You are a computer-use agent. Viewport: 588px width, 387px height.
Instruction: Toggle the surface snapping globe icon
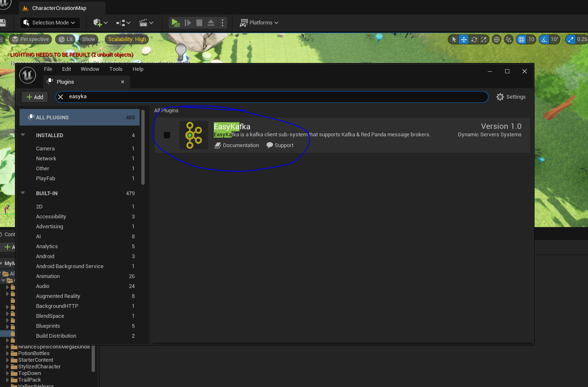(496, 39)
